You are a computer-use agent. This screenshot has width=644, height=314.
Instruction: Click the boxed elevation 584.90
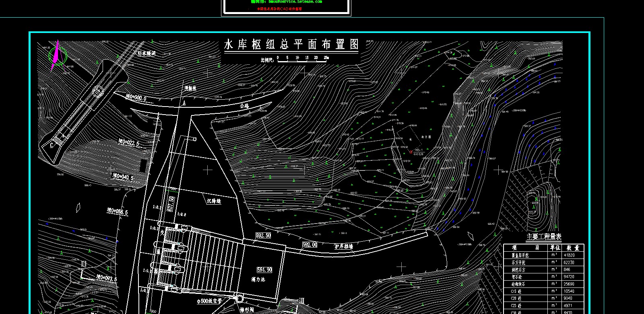point(264,270)
